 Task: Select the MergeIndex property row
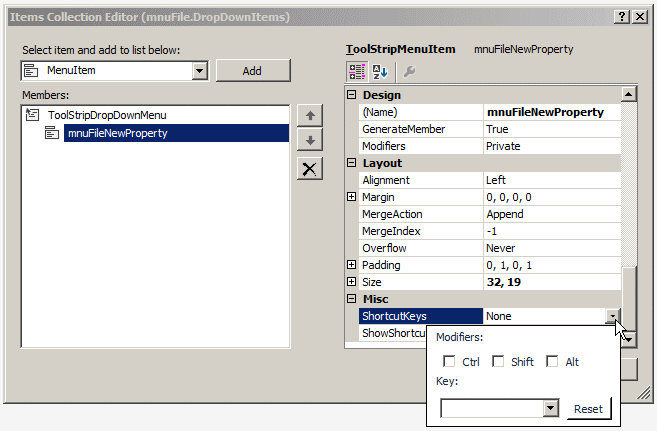tap(489, 231)
